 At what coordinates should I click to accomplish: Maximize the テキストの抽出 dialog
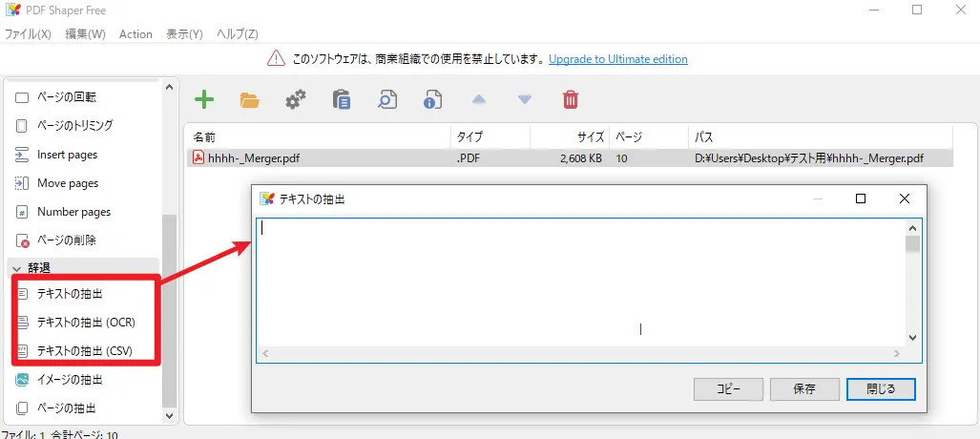click(x=861, y=199)
